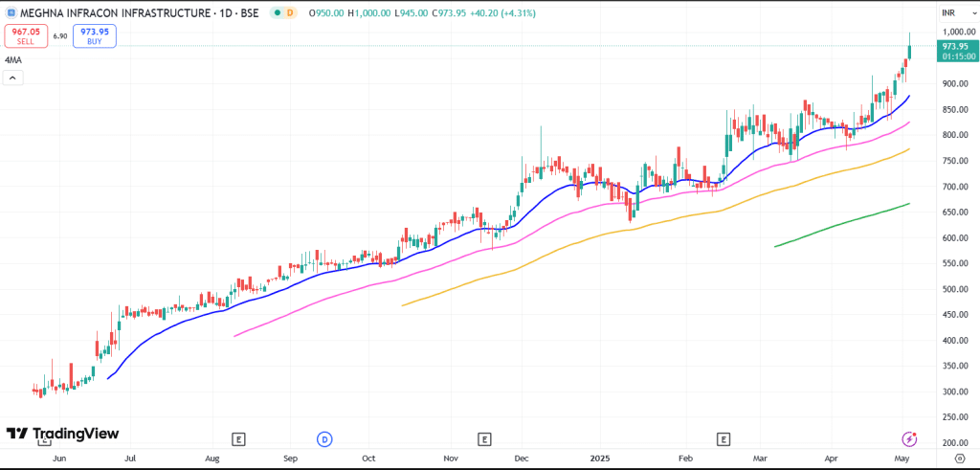The image size is (980, 470).
Task: Click the 750.00 price axis label
Action: 954,161
